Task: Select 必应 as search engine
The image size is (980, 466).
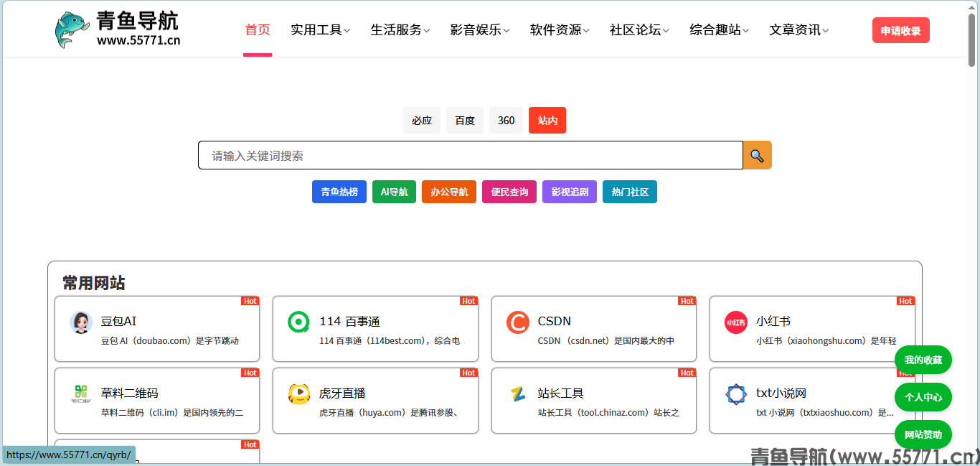Action: pos(422,120)
